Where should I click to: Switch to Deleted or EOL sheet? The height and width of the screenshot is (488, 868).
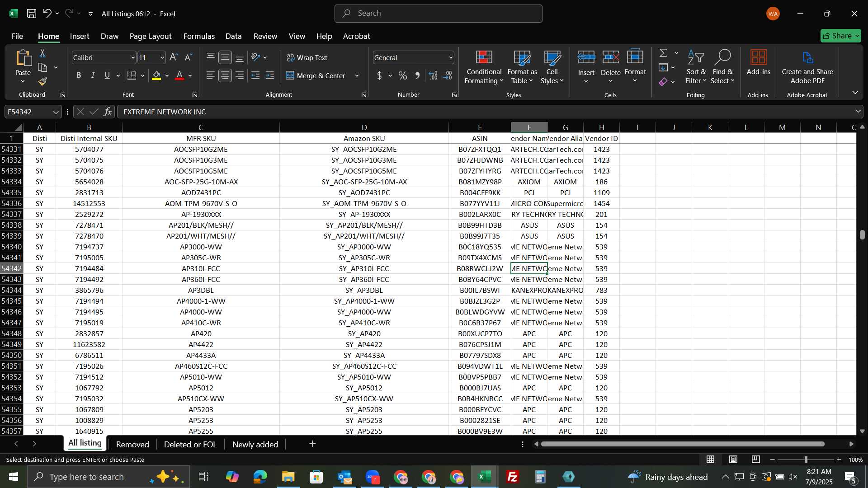click(x=190, y=445)
